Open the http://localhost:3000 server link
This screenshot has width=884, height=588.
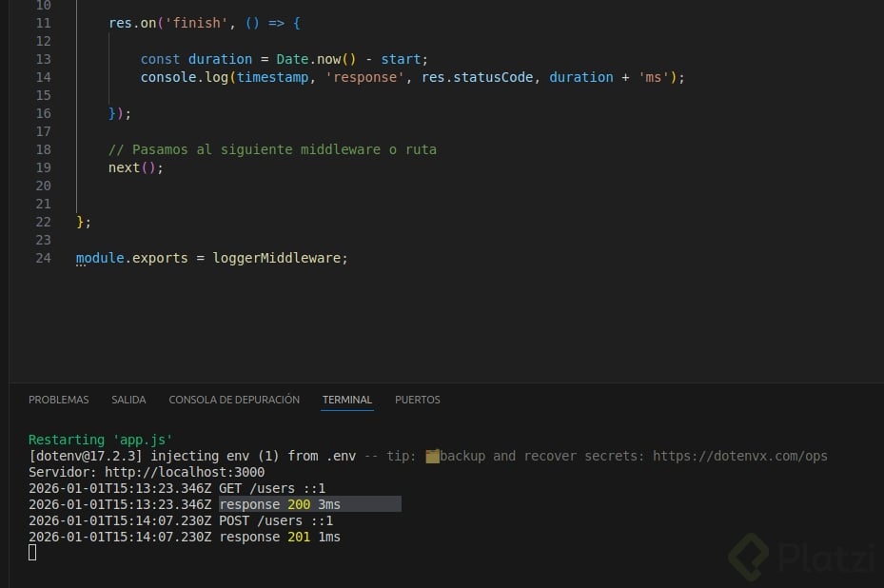point(185,472)
